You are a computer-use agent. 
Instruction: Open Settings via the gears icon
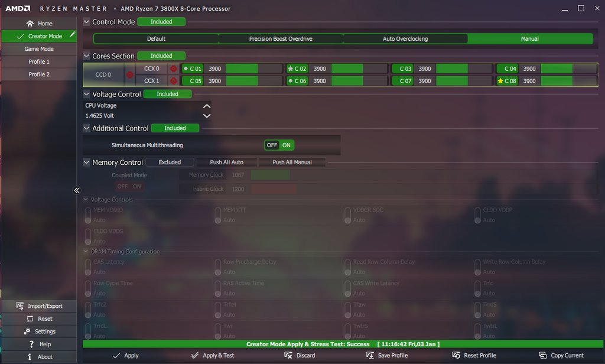coord(27,331)
